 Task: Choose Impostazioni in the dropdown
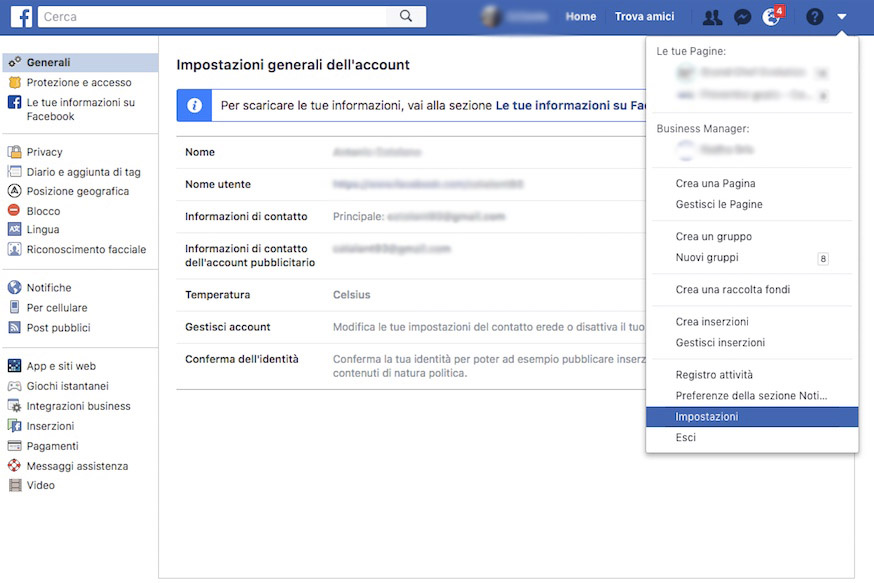(752, 416)
